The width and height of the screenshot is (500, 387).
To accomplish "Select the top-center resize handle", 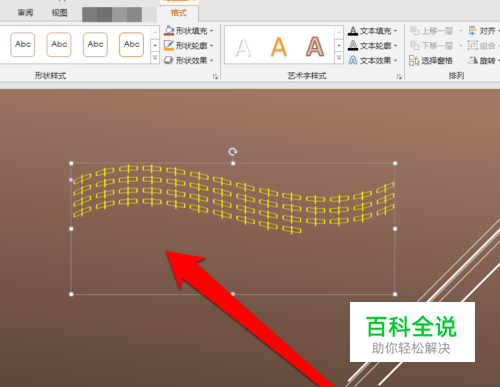I will pyautogui.click(x=233, y=163).
